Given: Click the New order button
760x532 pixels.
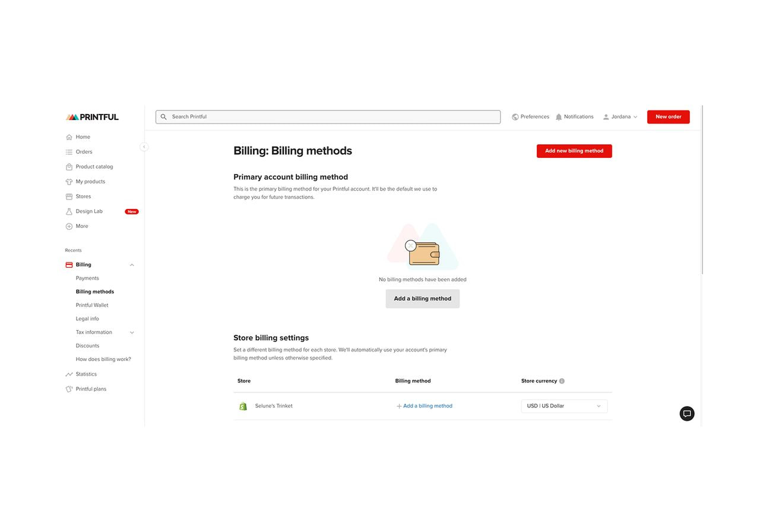Looking at the screenshot, I should 669,117.
